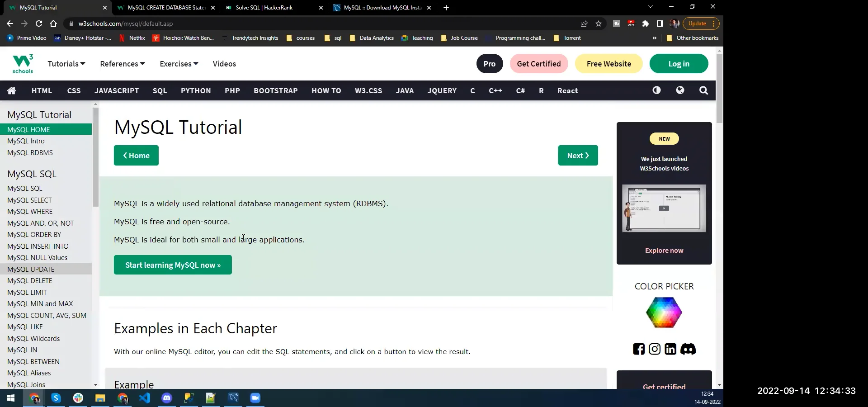Open the W3Schools search icon

pos(703,90)
